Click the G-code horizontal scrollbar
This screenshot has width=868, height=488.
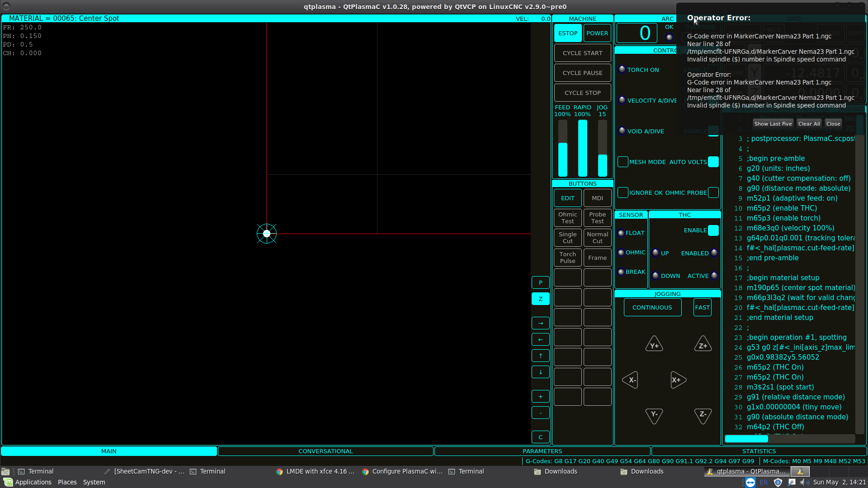789,439
